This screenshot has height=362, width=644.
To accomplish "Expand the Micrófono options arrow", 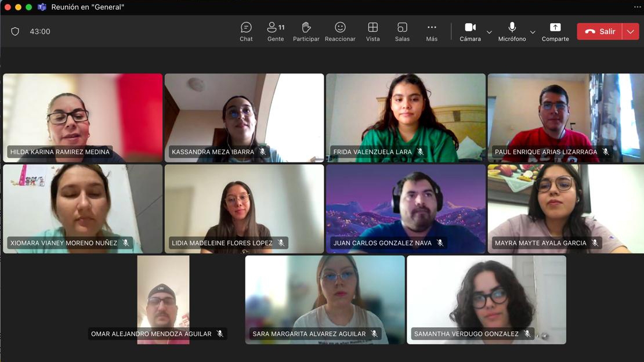I will (533, 32).
